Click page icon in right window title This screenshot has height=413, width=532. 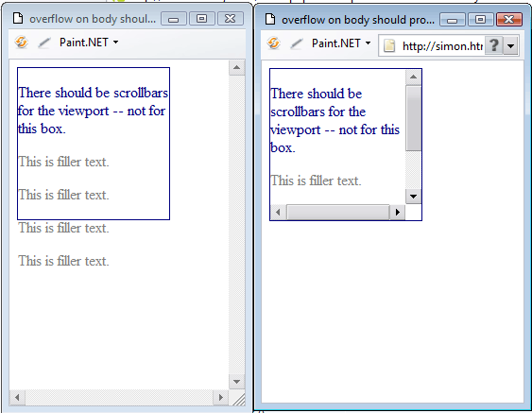pyautogui.click(x=270, y=19)
